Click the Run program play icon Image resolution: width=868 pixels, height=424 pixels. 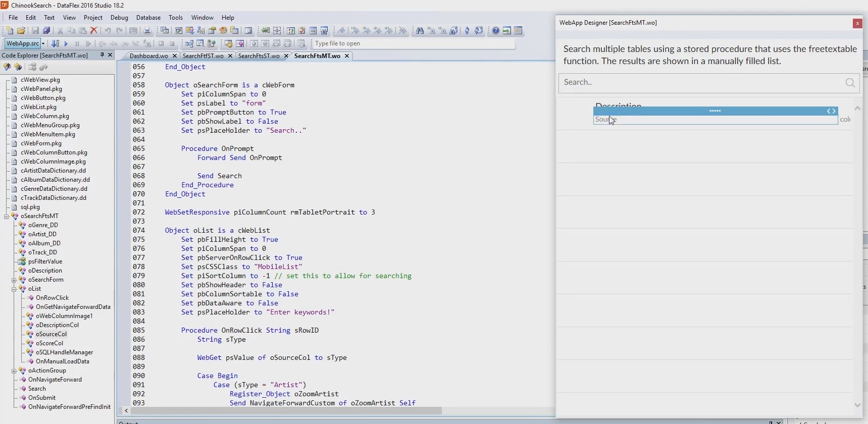pyautogui.click(x=66, y=44)
